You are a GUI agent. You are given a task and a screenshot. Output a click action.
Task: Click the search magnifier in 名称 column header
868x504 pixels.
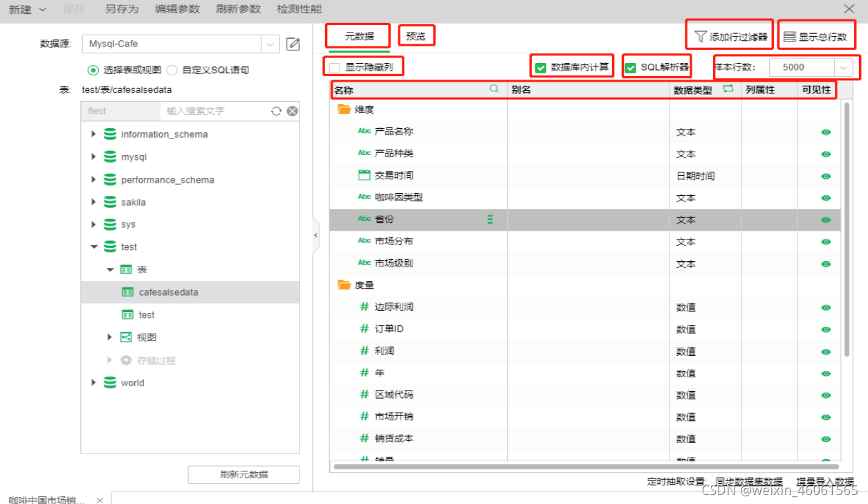tap(494, 89)
